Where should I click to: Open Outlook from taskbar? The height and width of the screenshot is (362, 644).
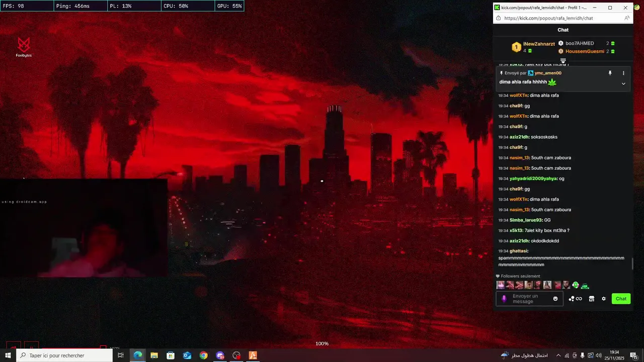click(x=187, y=355)
